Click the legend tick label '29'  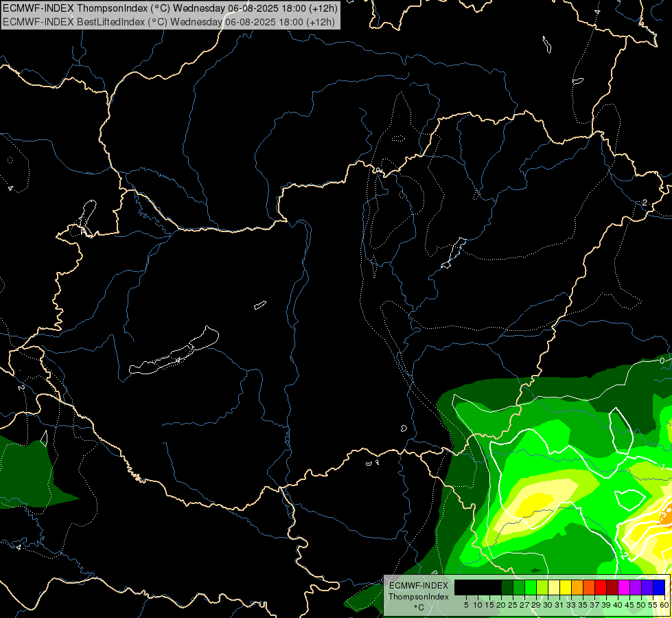(536, 605)
